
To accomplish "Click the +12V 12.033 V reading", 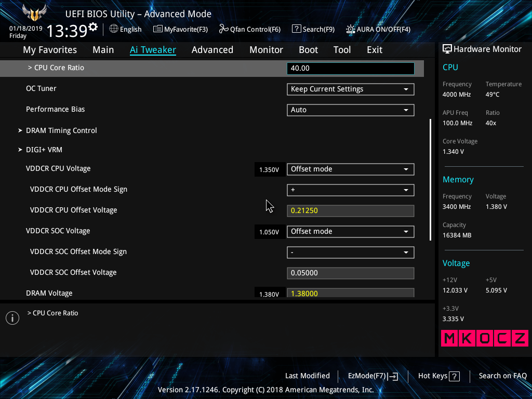I will (455, 290).
